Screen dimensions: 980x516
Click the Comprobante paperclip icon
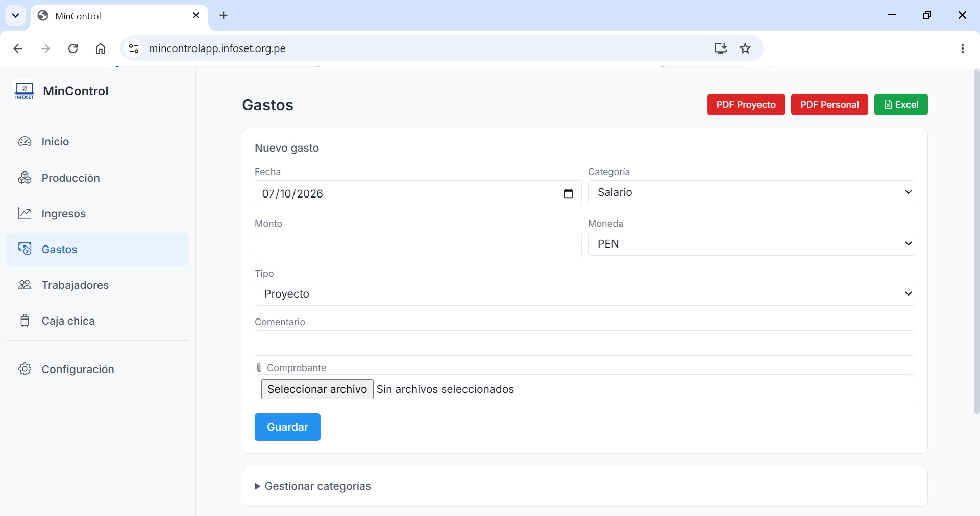(x=259, y=368)
